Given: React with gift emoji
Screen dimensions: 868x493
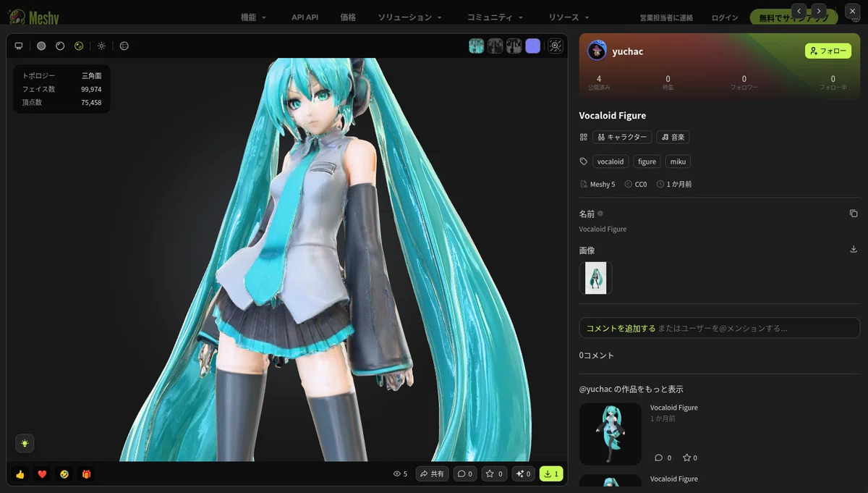Looking at the screenshot, I should pos(86,474).
